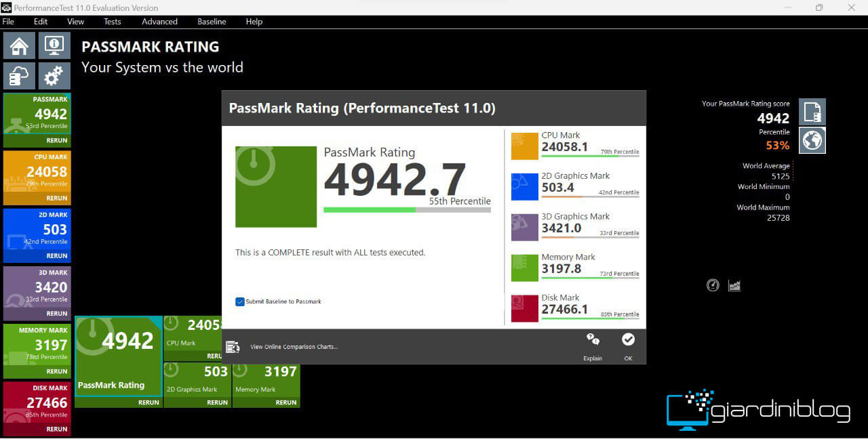Open the View menu

(x=76, y=22)
